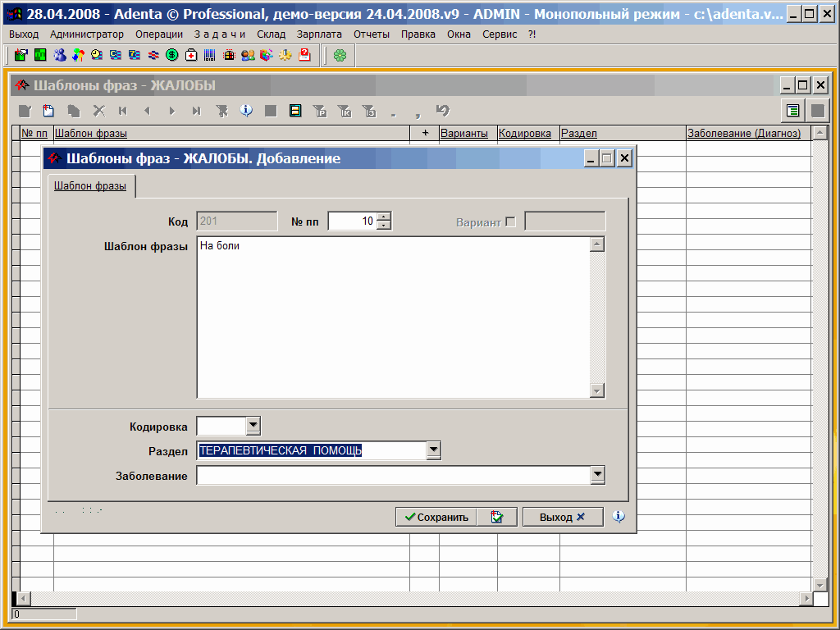This screenshot has height=630, width=840.
Task: Click the undo arrow icon in list toolbar
Action: pos(443,111)
